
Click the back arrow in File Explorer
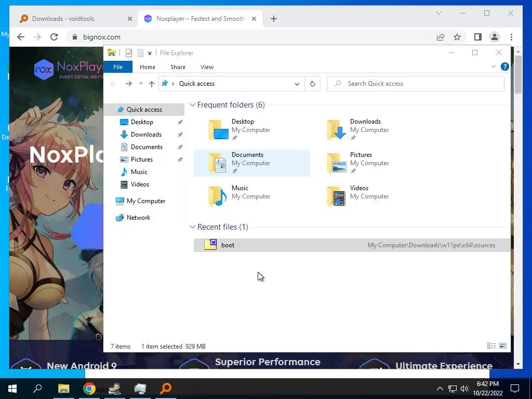coord(113,84)
